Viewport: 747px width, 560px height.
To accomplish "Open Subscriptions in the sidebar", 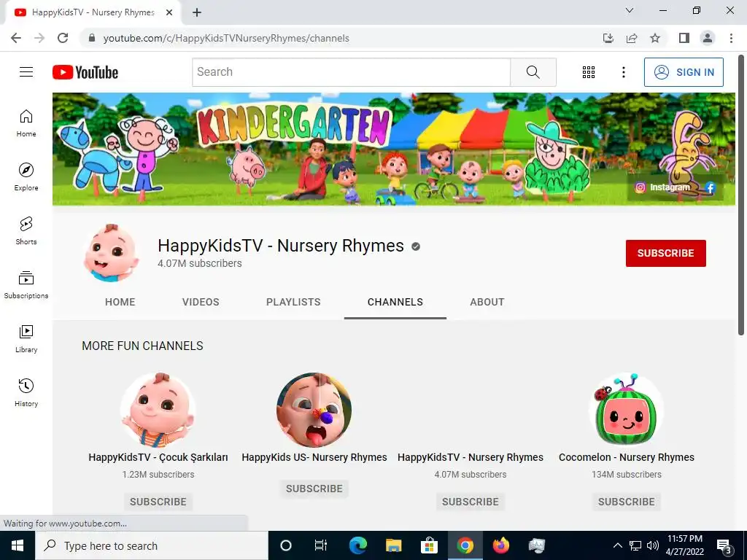I will point(26,285).
